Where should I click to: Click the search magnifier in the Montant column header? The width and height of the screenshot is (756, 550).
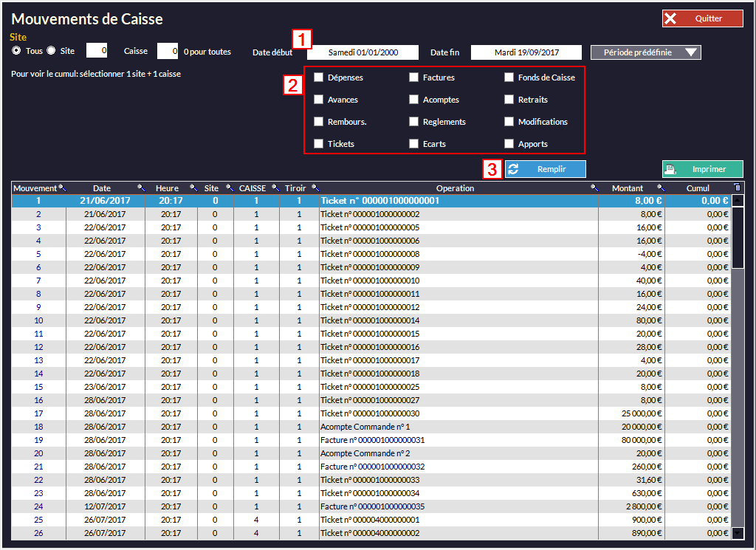coord(661,188)
